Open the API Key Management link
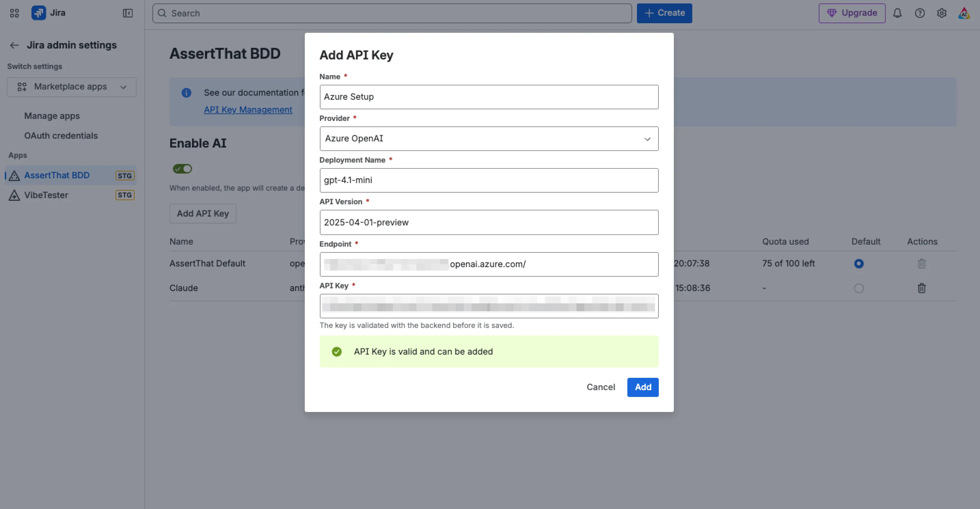The width and height of the screenshot is (980, 509). [248, 110]
